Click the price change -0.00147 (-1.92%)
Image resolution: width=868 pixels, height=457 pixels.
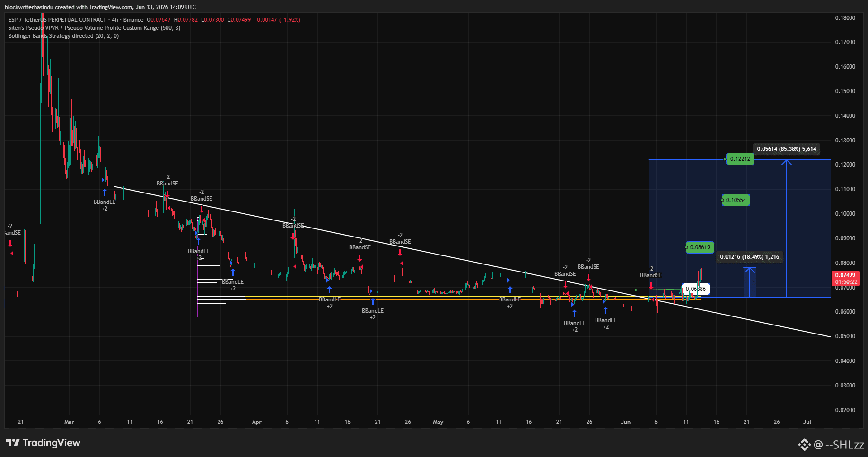pos(277,20)
